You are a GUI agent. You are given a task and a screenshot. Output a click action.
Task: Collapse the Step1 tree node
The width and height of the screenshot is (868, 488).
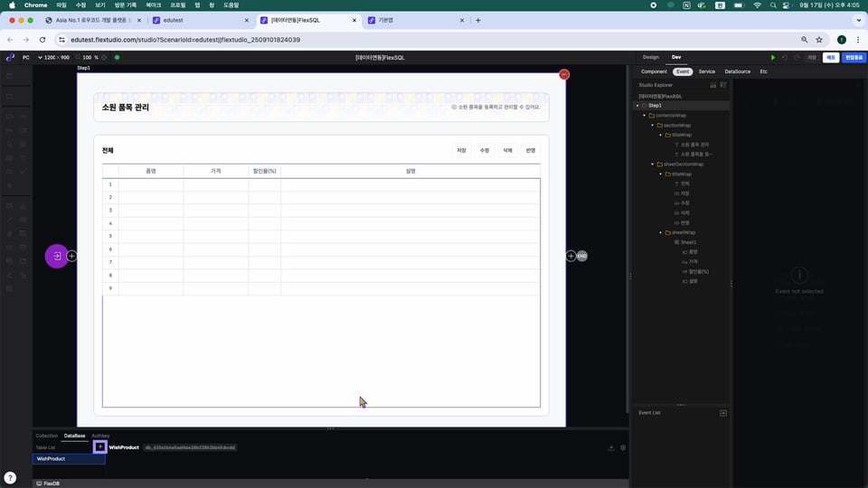(637, 106)
